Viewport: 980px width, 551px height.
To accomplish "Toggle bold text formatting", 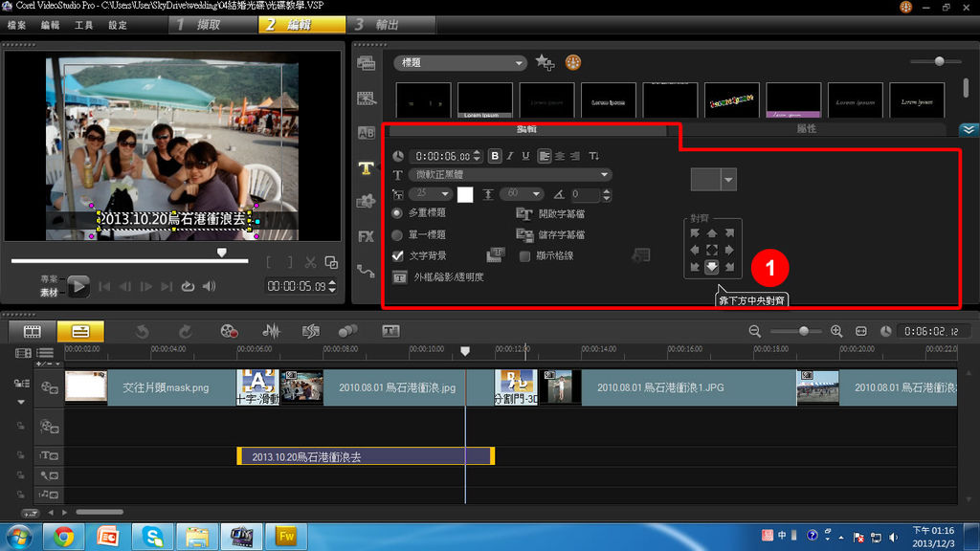I will point(495,156).
